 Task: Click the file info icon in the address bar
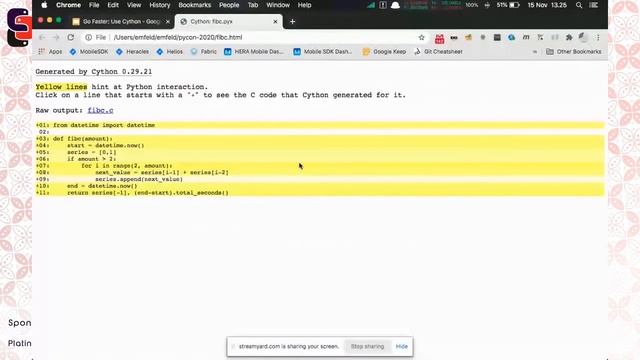(x=88, y=37)
